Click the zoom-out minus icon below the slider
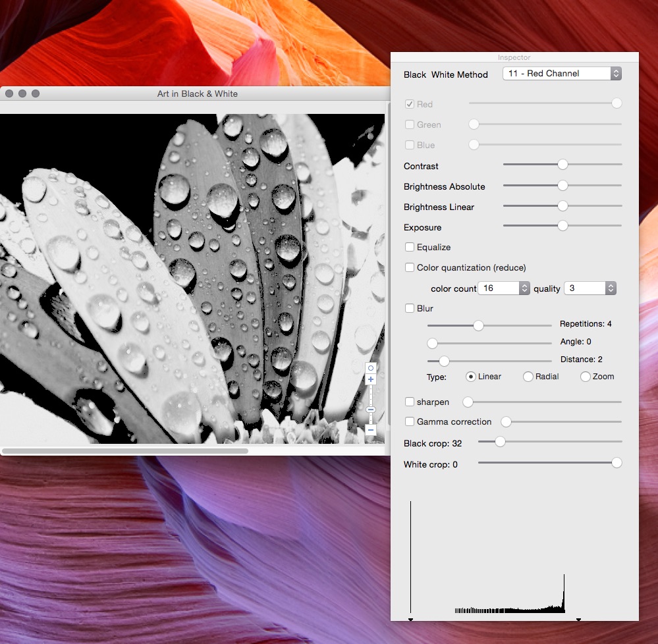The width and height of the screenshot is (658, 644). pos(371,429)
